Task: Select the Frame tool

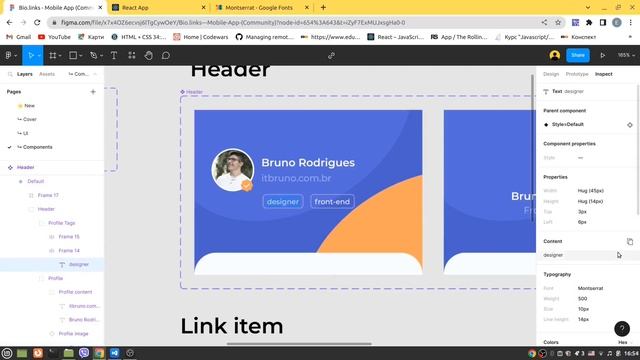Action: 53,56
